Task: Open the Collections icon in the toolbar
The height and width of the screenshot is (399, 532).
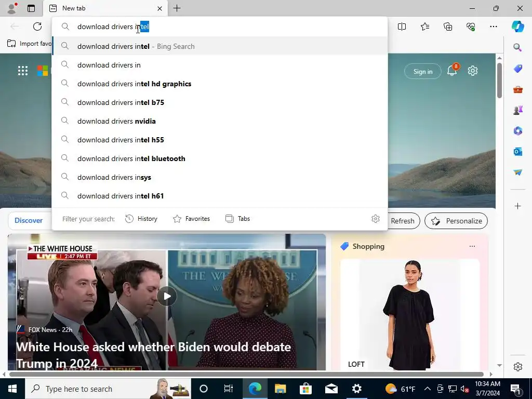Action: [x=448, y=26]
